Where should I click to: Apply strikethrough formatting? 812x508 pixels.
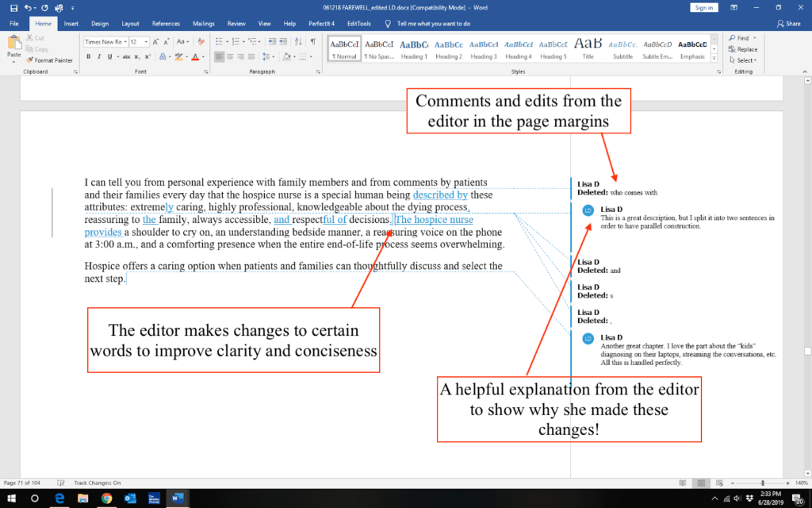click(126, 56)
